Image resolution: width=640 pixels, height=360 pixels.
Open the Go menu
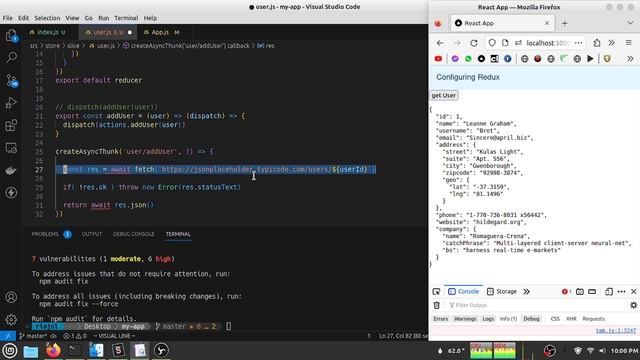click(89, 18)
